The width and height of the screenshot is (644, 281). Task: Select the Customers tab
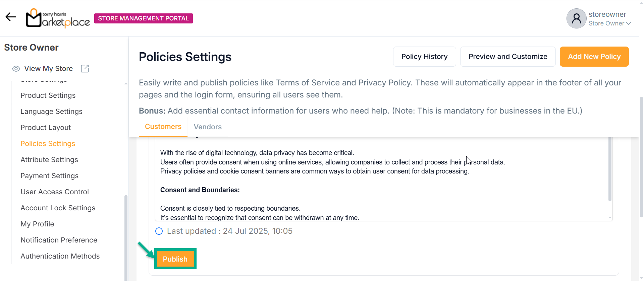tap(163, 127)
